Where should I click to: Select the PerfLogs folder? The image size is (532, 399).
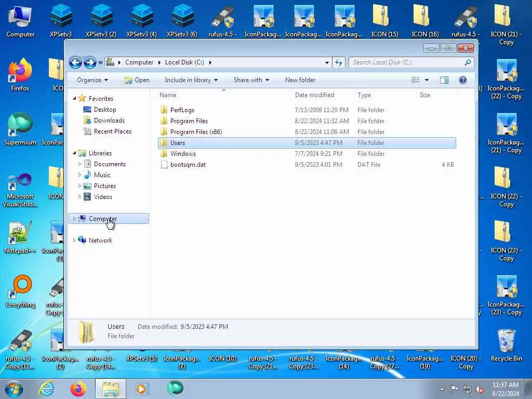tap(307, 110)
